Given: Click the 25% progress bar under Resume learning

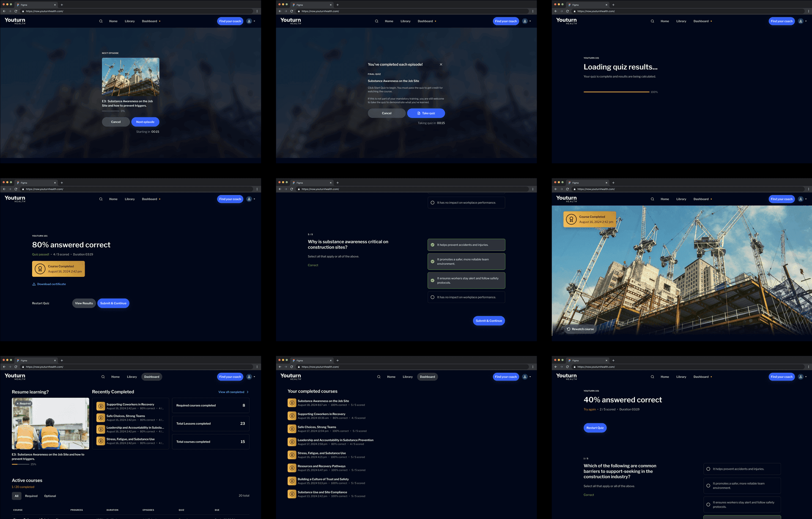Looking at the screenshot, I should tap(20, 464).
